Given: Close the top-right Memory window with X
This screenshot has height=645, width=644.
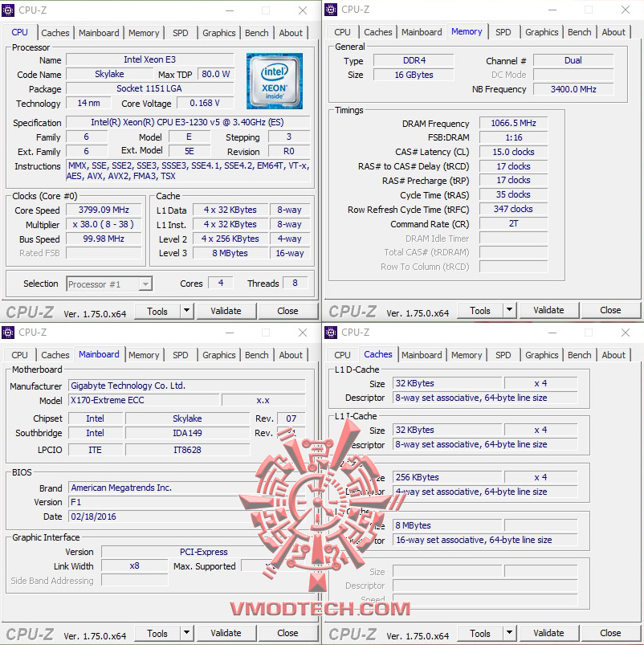Looking at the screenshot, I should click(626, 10).
